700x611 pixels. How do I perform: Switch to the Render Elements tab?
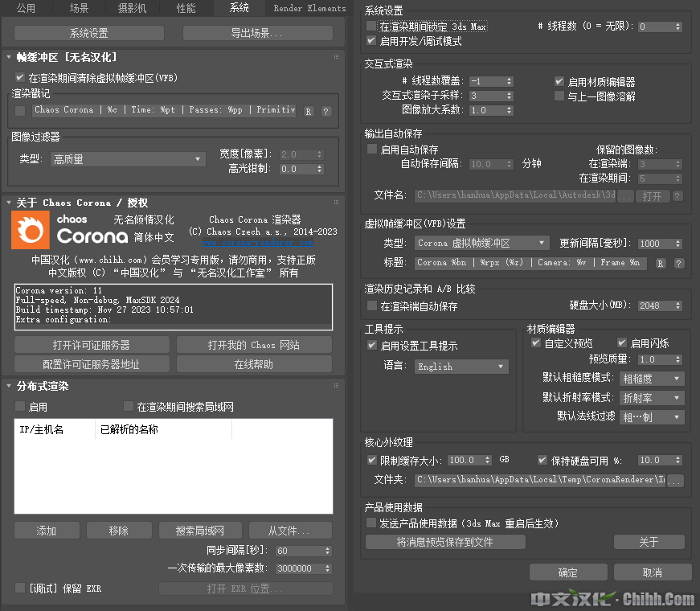[x=309, y=8]
